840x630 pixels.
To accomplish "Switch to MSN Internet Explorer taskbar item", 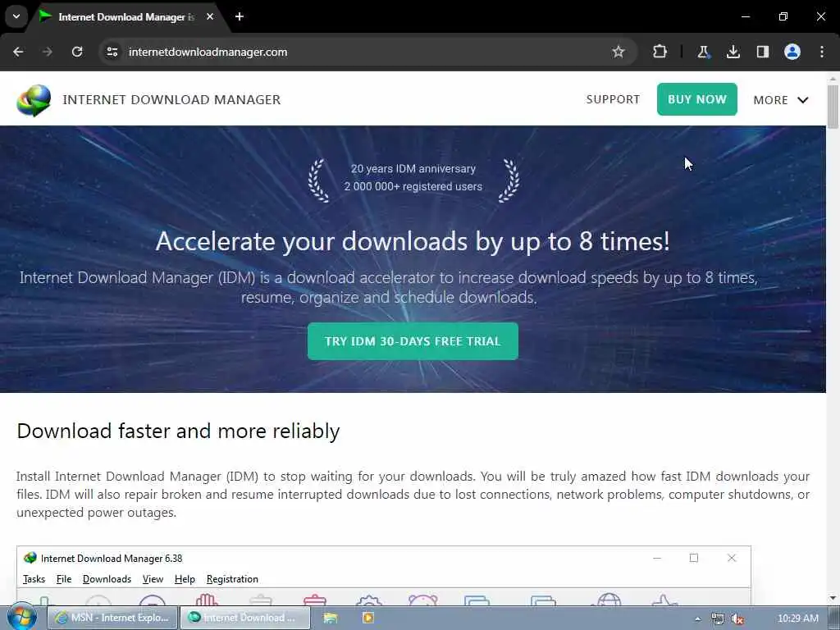I will [x=112, y=618].
